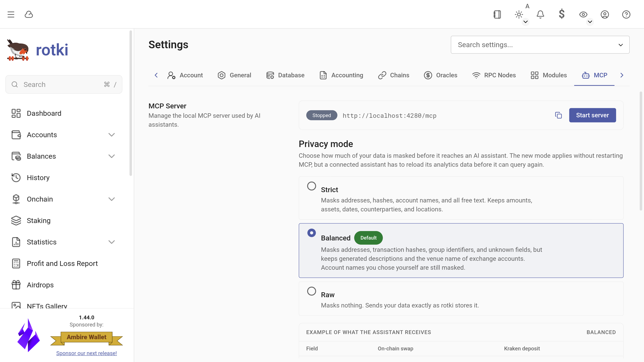Expand the Balances sidebar section

point(112,156)
